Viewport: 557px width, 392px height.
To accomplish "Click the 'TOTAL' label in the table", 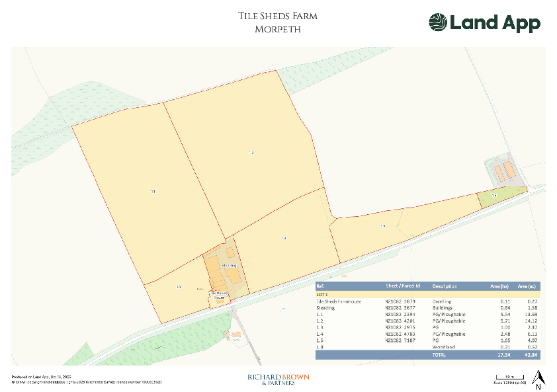I will click(x=439, y=355).
